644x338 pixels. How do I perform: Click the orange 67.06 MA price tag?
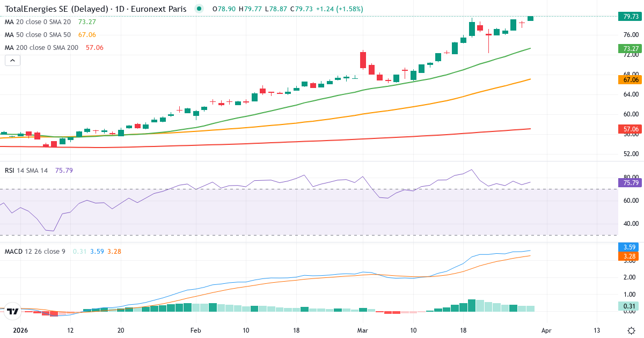pos(630,79)
